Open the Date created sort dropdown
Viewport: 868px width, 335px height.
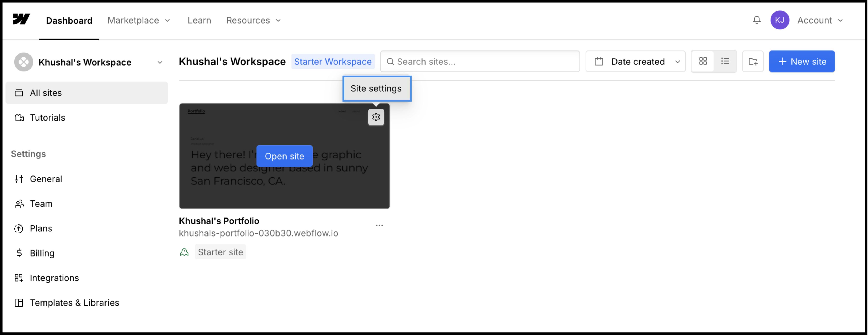635,61
